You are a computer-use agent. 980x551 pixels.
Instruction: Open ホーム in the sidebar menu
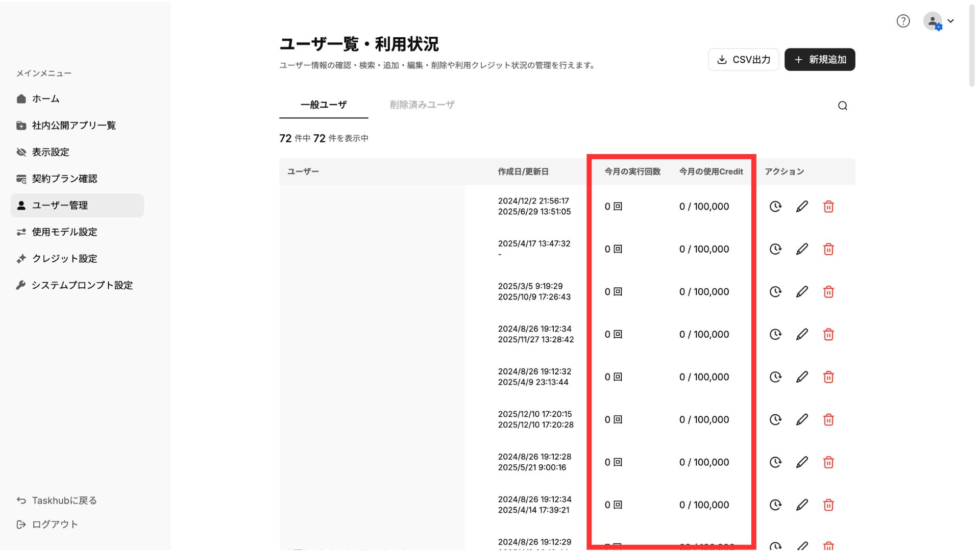point(45,98)
